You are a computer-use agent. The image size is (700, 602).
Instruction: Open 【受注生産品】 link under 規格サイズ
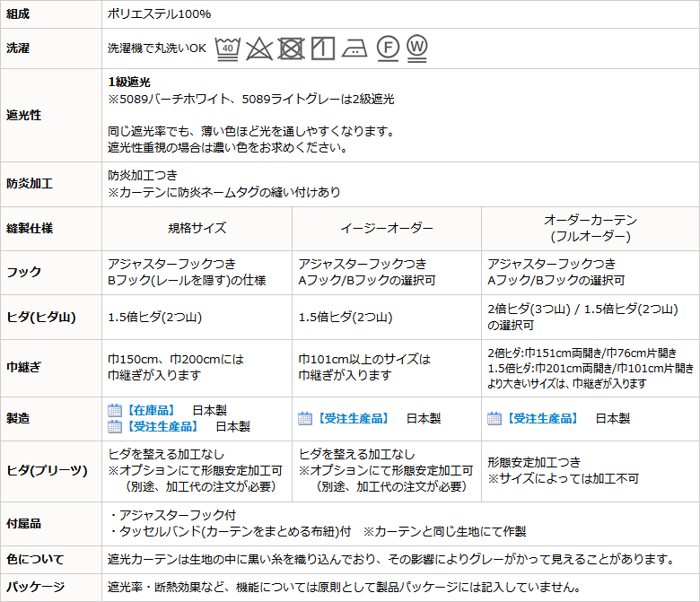pyautogui.click(x=162, y=427)
